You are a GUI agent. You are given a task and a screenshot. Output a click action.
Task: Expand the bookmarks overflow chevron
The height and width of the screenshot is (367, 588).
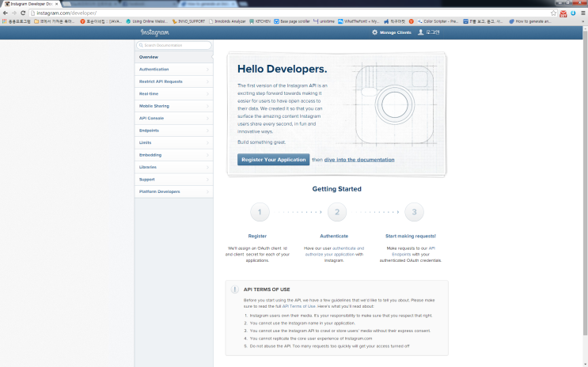tap(582, 21)
